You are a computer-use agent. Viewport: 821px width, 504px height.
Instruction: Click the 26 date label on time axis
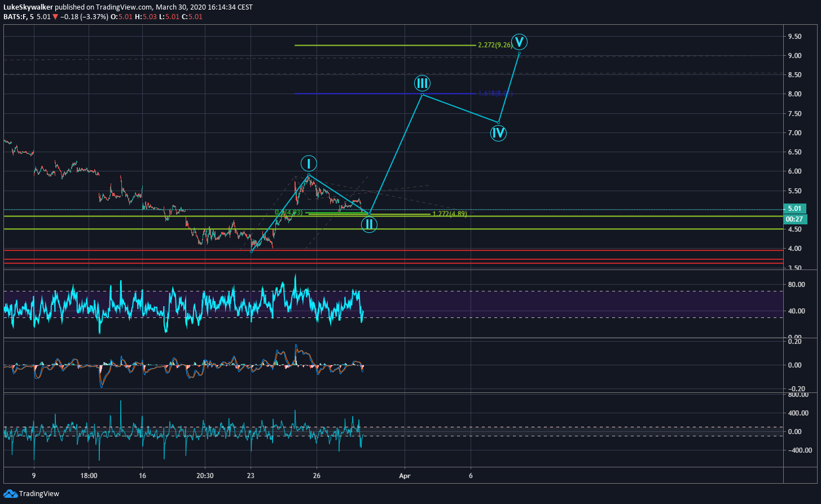coord(317,475)
